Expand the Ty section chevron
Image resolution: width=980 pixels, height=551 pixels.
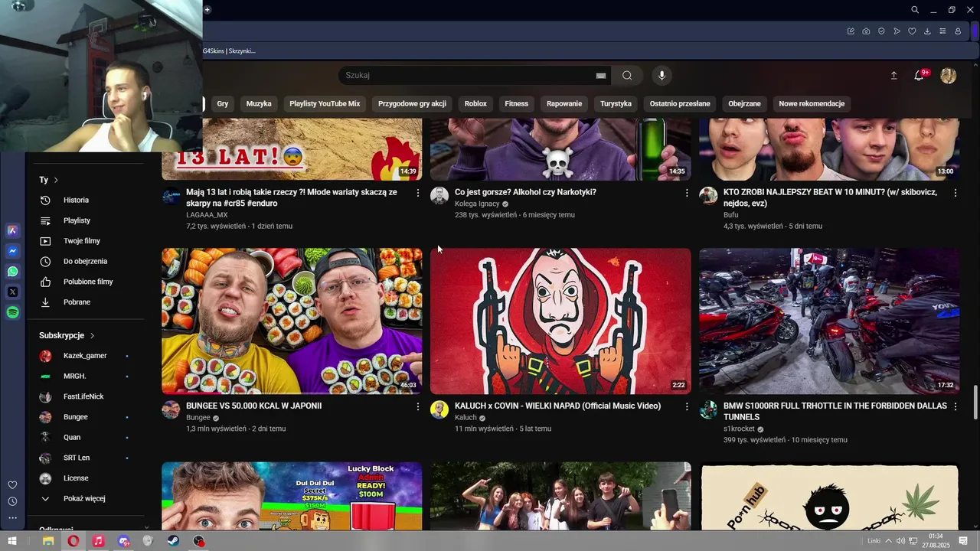click(x=56, y=180)
